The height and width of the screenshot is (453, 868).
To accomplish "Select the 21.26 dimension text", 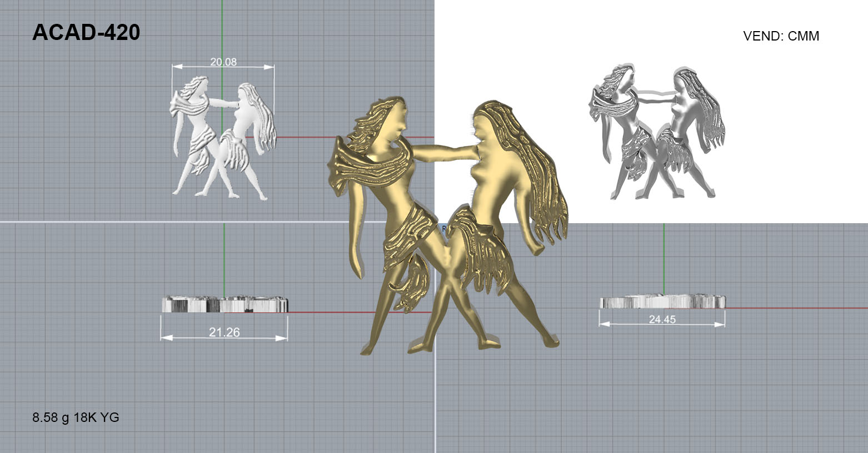I will click(224, 332).
